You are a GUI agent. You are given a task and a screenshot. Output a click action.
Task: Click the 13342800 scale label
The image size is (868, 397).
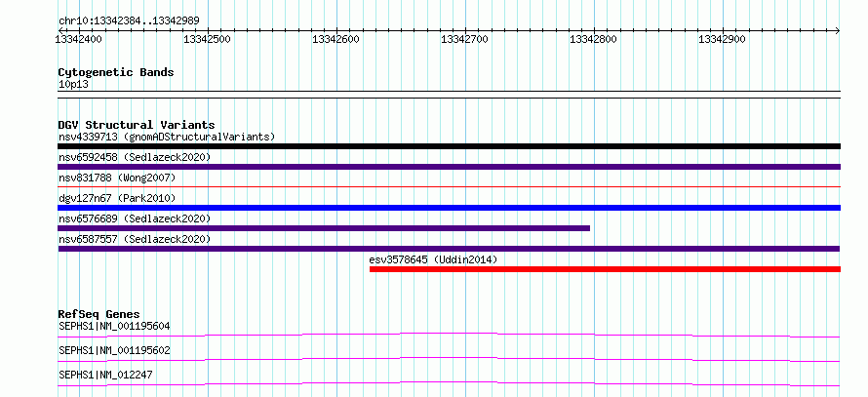(593, 39)
